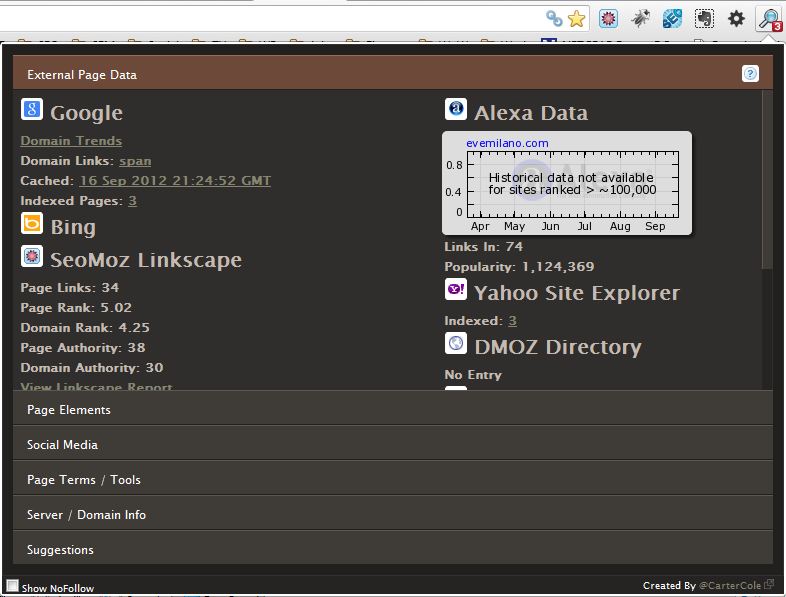This screenshot has height=597, width=786.
Task: Click the Google logo icon
Action: 32,109
